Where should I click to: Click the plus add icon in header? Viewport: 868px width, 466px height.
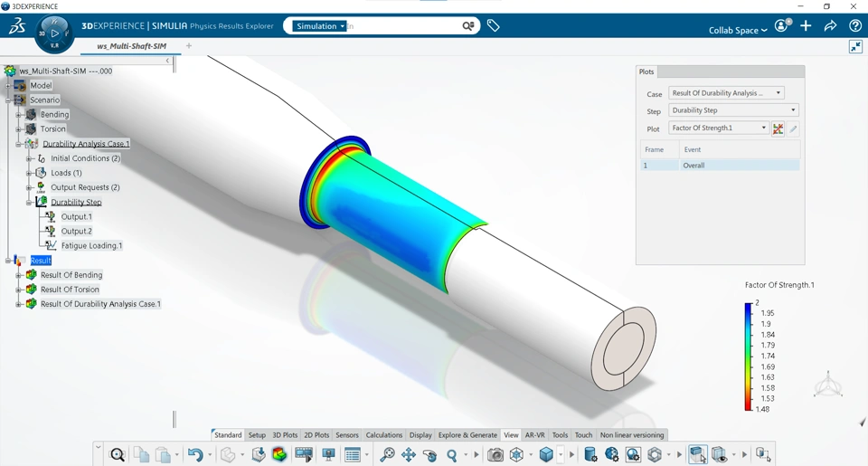806,25
